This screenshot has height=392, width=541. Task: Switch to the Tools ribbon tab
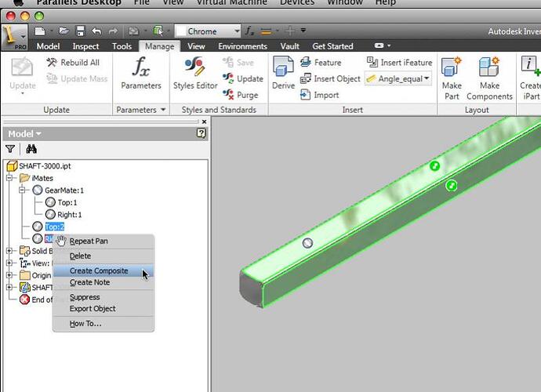coord(122,46)
